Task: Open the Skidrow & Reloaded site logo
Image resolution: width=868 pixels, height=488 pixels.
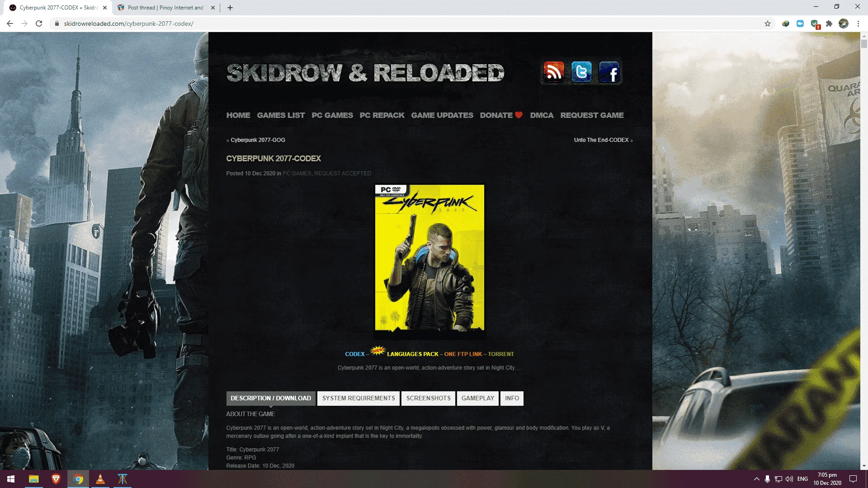Action: (x=365, y=73)
